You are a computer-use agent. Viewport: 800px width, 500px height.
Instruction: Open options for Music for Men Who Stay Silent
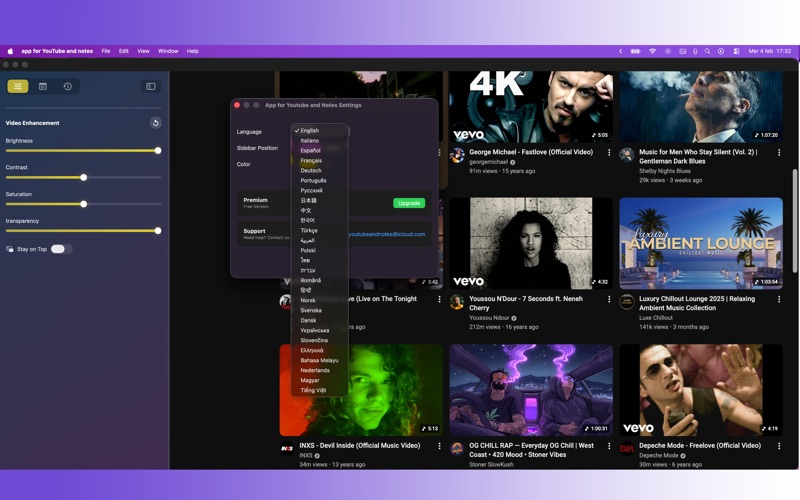779,153
